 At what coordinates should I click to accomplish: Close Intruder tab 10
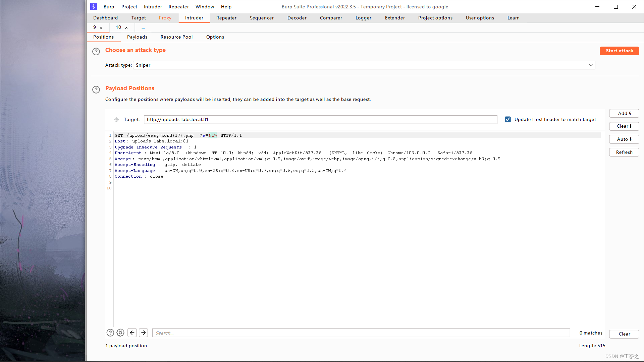tap(126, 27)
